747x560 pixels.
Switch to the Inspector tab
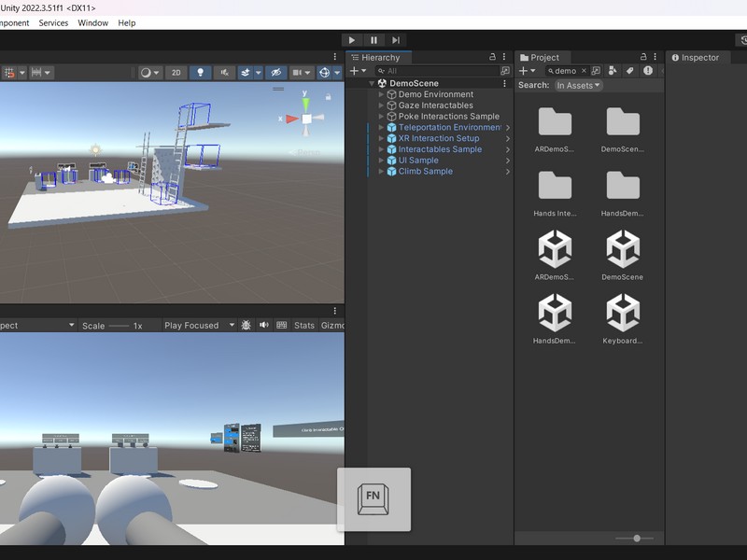(x=698, y=57)
